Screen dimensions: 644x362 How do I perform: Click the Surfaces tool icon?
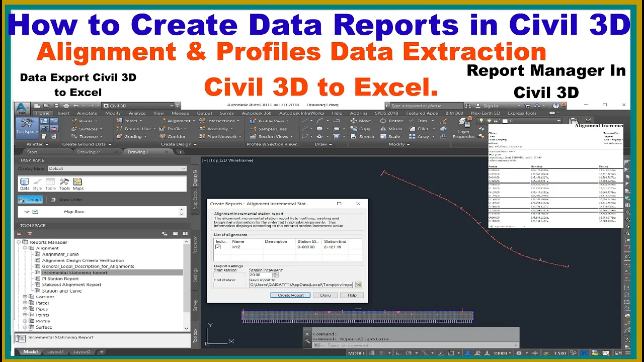point(74,129)
